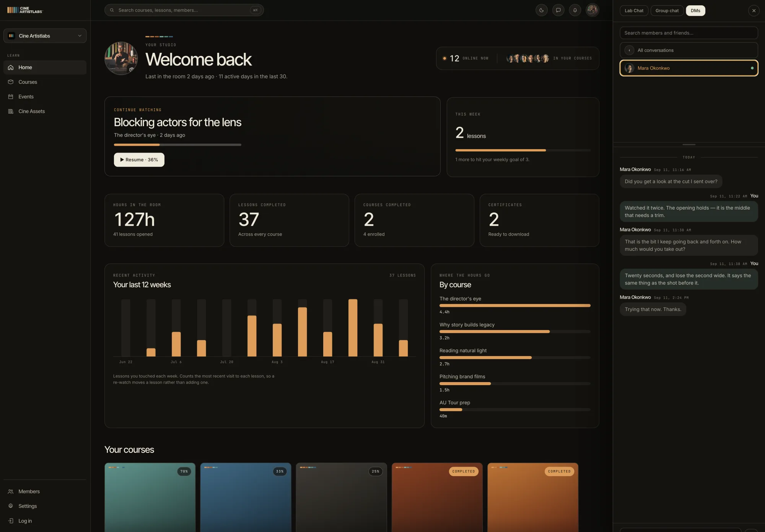Screen dimensions: 765x532
Task: Click the Hours in the room card
Action: [x=164, y=220]
